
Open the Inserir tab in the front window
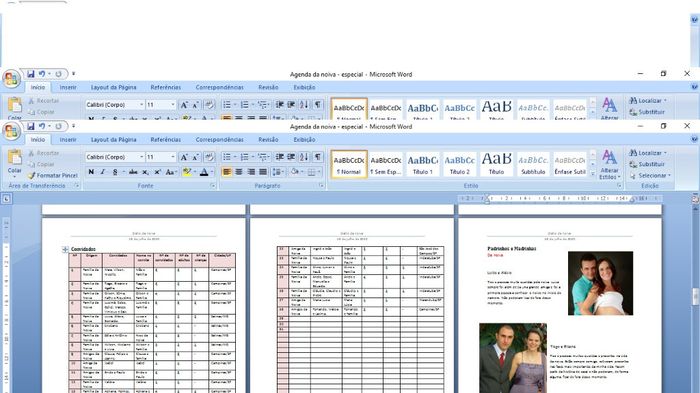(68, 139)
